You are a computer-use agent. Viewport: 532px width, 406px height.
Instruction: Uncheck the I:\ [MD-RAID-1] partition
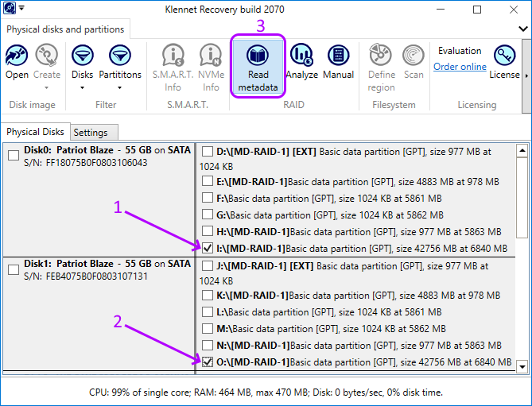[208, 248]
